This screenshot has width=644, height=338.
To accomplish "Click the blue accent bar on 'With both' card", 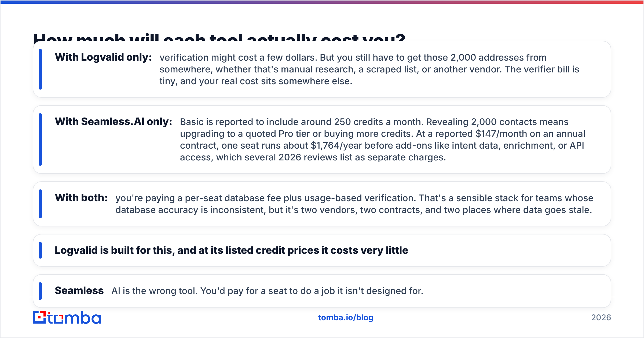I will point(40,204).
